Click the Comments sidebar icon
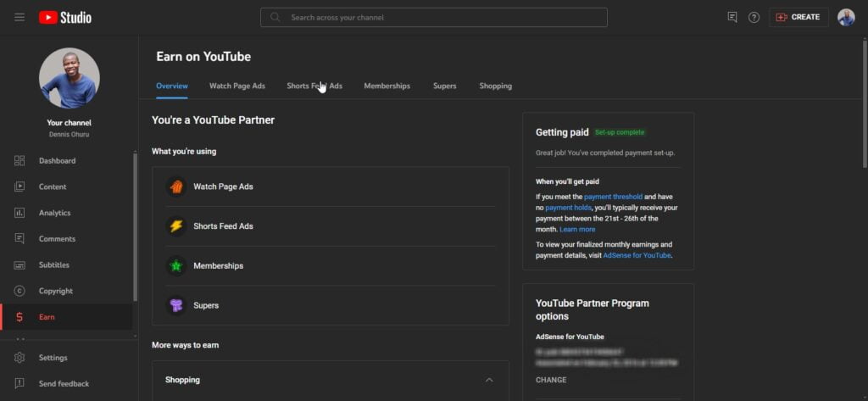Screen dimensions: 868x401 (19, 239)
